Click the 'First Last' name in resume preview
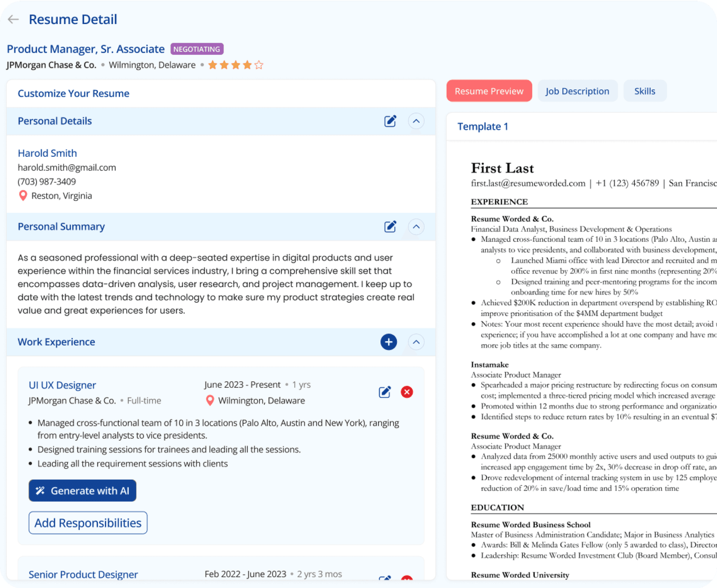Image resolution: width=717 pixels, height=588 pixels. [502, 168]
